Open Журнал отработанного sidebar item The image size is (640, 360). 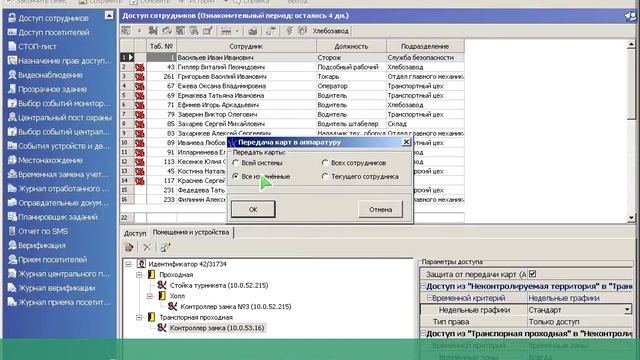(x=60, y=189)
